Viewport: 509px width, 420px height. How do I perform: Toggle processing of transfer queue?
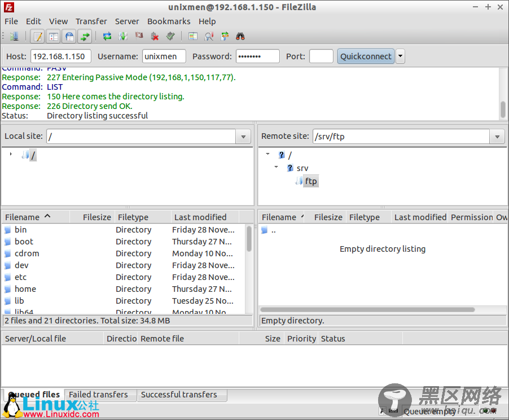coord(123,36)
